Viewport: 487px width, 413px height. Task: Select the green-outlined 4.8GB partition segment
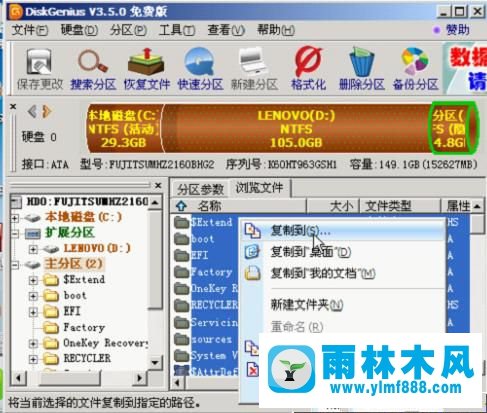[x=453, y=129]
